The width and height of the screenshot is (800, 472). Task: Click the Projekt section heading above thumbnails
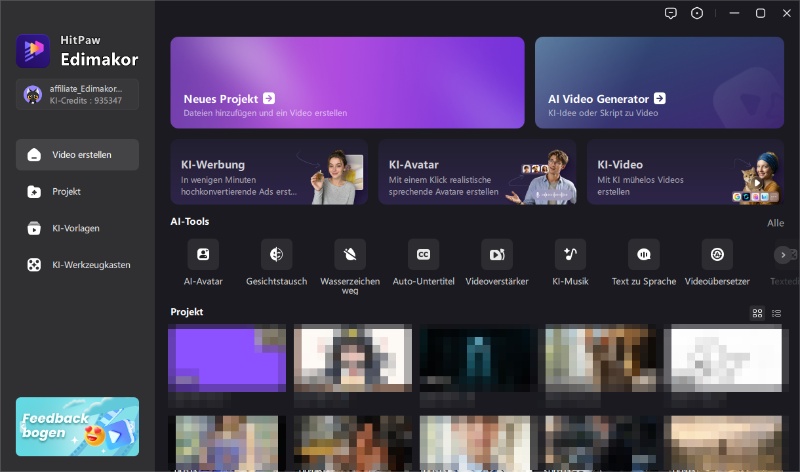(187, 312)
